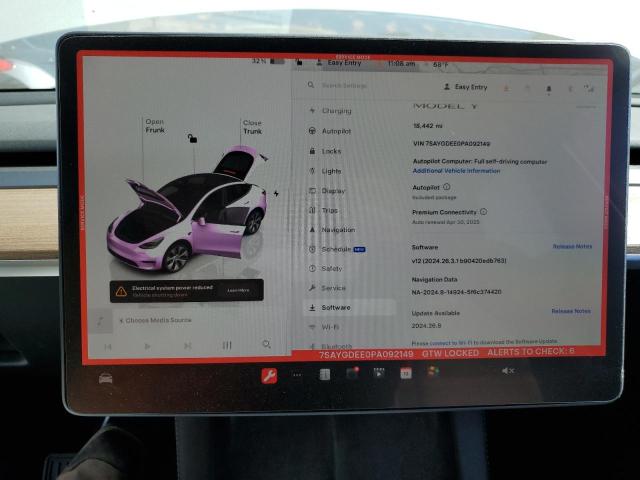
Task: Skip to next track in media player
Action: (x=187, y=346)
